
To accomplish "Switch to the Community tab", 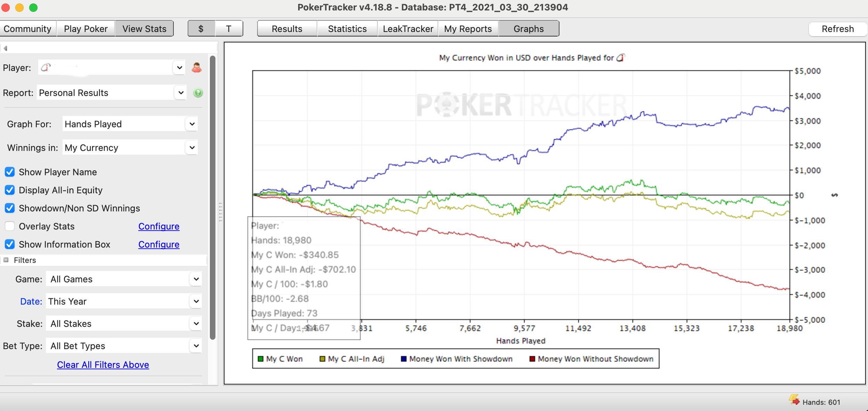I will (x=28, y=29).
